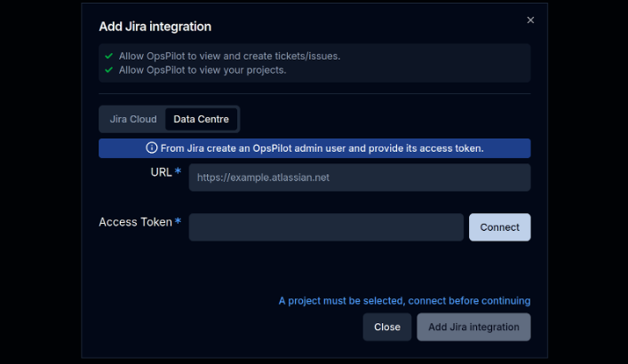628x364 pixels.
Task: Click the green checkmark beside view your projects
Action: (x=108, y=70)
